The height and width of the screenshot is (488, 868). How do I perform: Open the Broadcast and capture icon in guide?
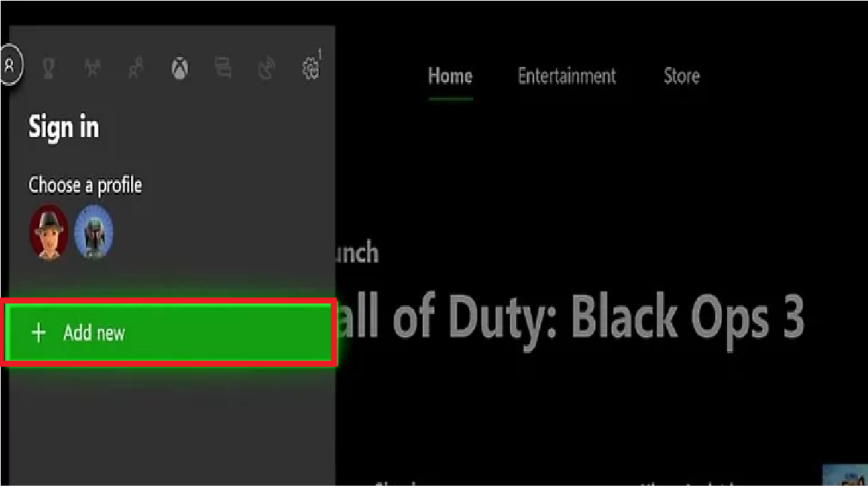(x=267, y=68)
